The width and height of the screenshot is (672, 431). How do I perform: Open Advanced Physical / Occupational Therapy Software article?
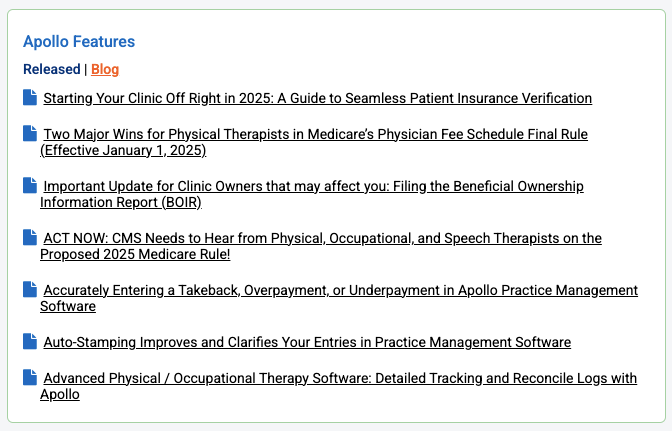click(340, 378)
